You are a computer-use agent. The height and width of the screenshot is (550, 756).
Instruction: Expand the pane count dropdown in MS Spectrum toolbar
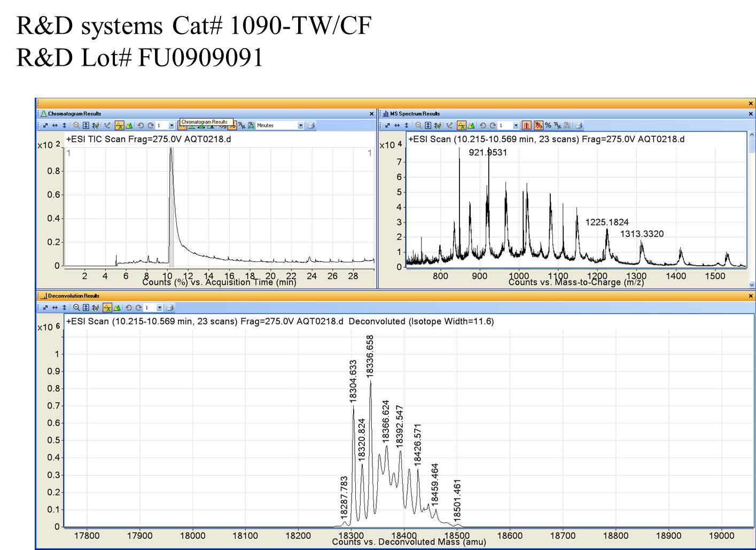coord(516,126)
